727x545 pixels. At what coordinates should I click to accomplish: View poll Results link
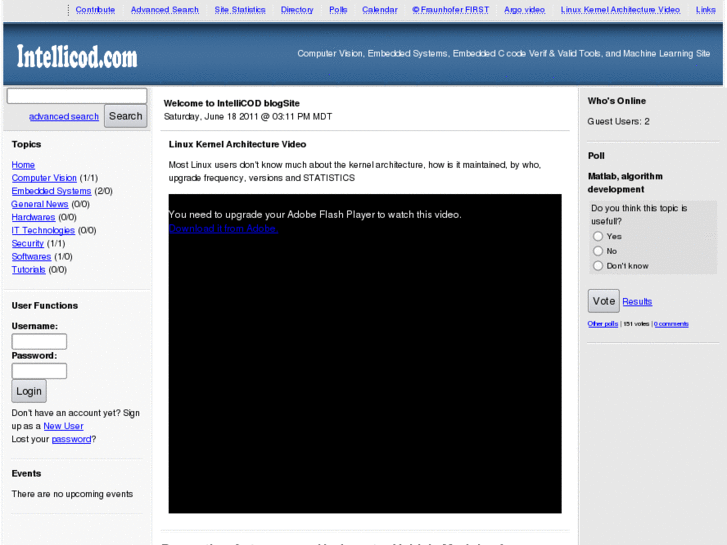click(x=637, y=301)
